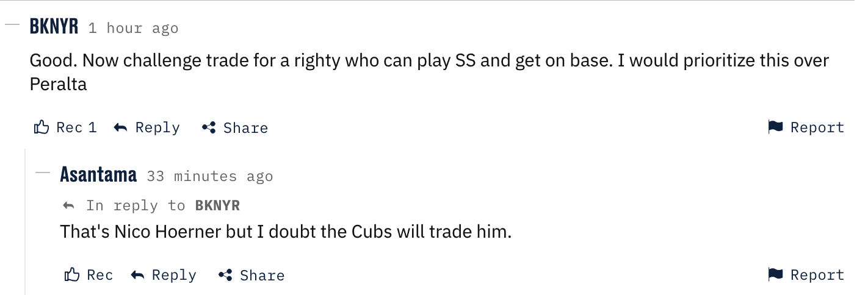Click Asantama's text mentioning Nico Hoerner
The height and width of the screenshot is (295, 868).
click(285, 232)
